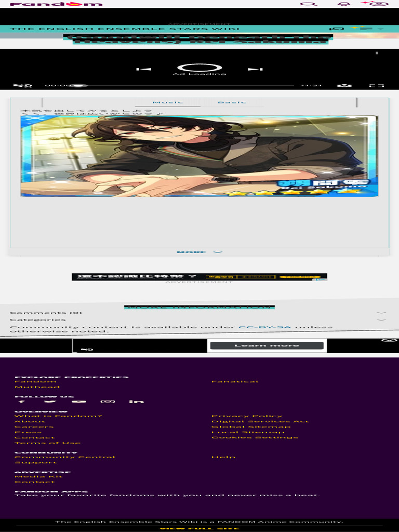This screenshot has height=532, width=399.
Task: Open the CC-BY-SA license link
Action: click(265, 327)
